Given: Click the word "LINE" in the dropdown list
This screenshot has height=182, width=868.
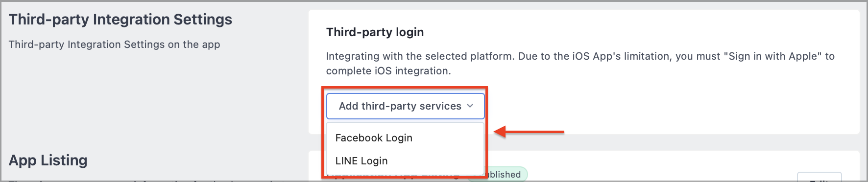Looking at the screenshot, I should pos(346,161).
